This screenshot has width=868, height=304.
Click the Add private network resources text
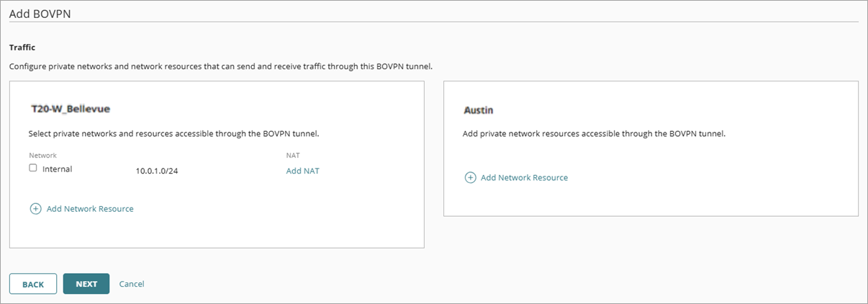[595, 133]
